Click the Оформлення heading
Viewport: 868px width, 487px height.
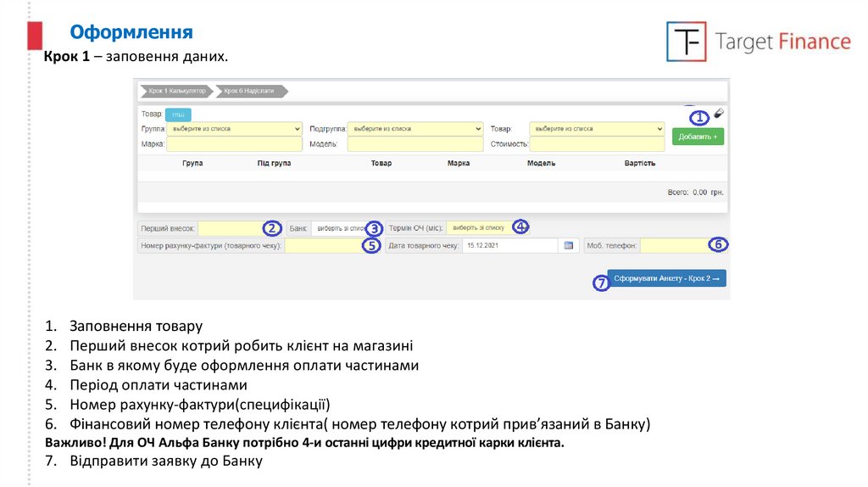131,32
